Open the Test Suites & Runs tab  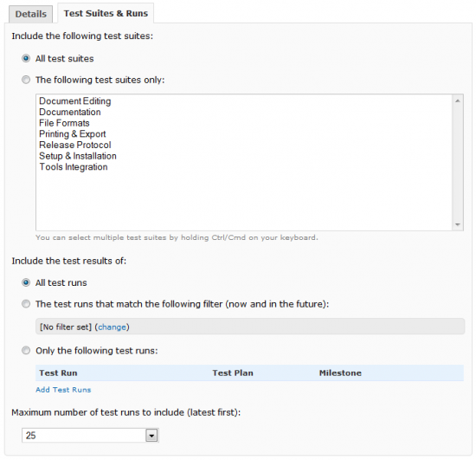click(x=106, y=13)
